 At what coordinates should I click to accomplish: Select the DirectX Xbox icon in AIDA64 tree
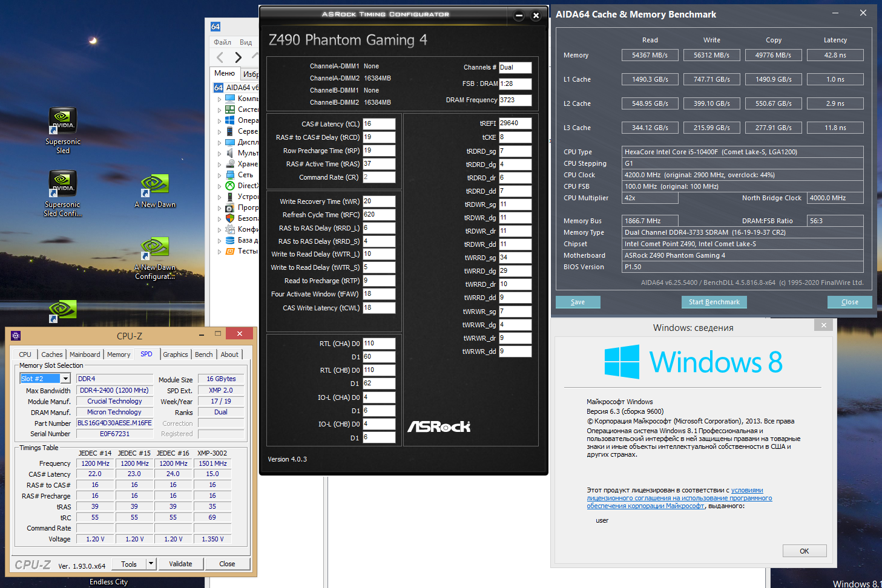[230, 185]
